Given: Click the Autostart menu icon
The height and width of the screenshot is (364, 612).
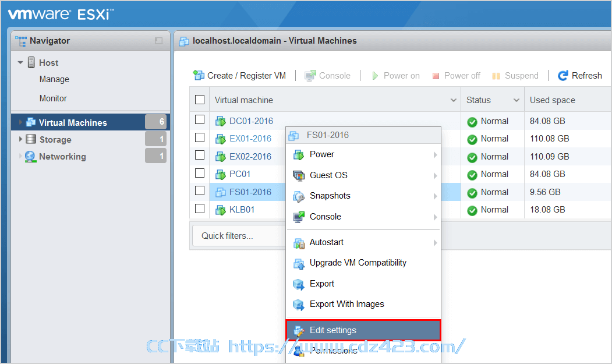Looking at the screenshot, I should tap(299, 243).
